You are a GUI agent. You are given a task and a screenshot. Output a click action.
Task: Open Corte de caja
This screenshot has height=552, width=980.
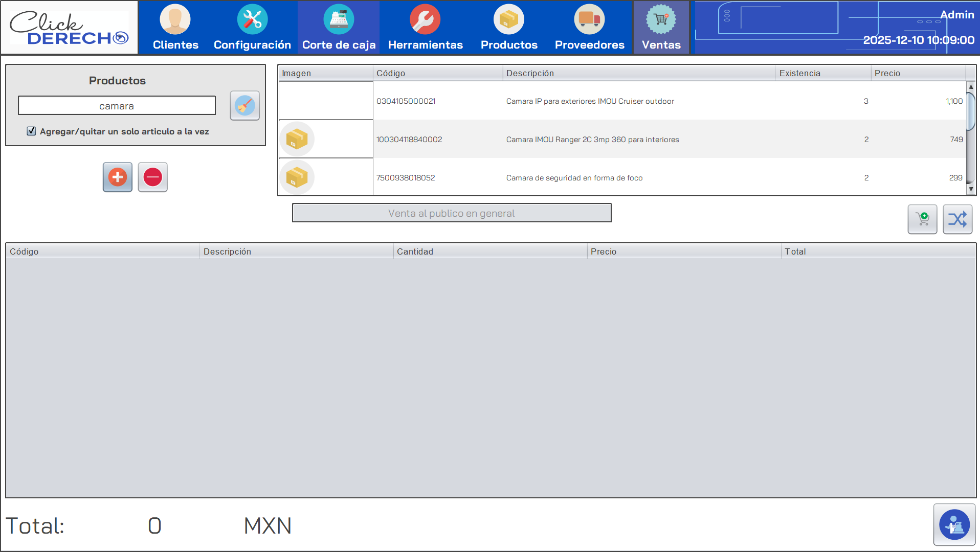pyautogui.click(x=339, y=28)
